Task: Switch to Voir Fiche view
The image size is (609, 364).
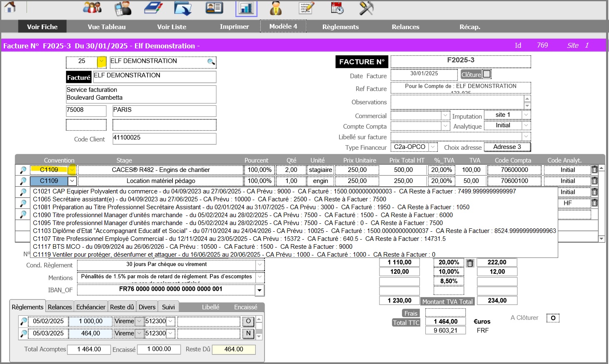Action: (42, 27)
